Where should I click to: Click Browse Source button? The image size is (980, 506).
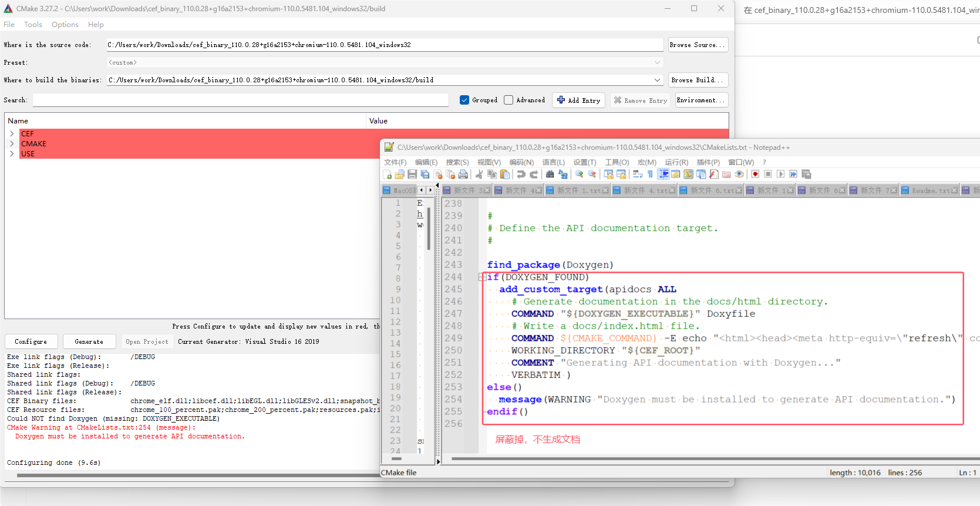[698, 45]
